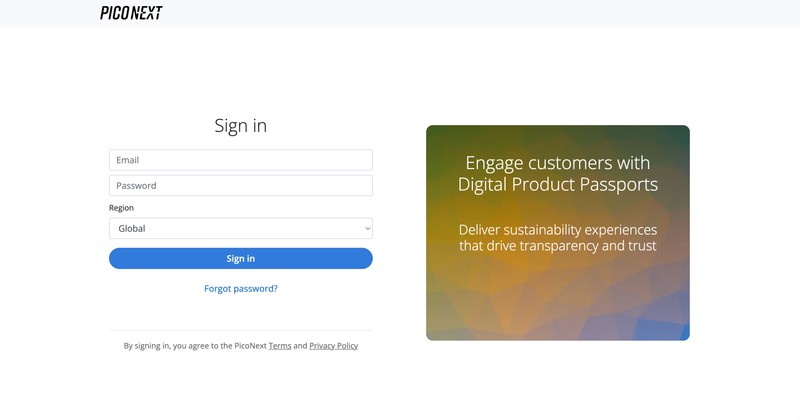Click the chevron arrow on the Region selector
This screenshot has width=800, height=420.
368,229
